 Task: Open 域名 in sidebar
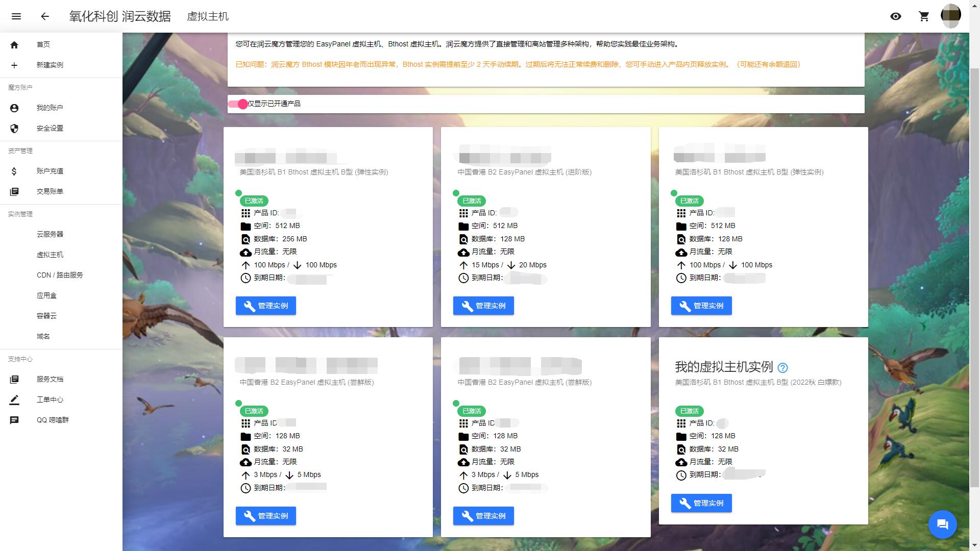point(61,336)
